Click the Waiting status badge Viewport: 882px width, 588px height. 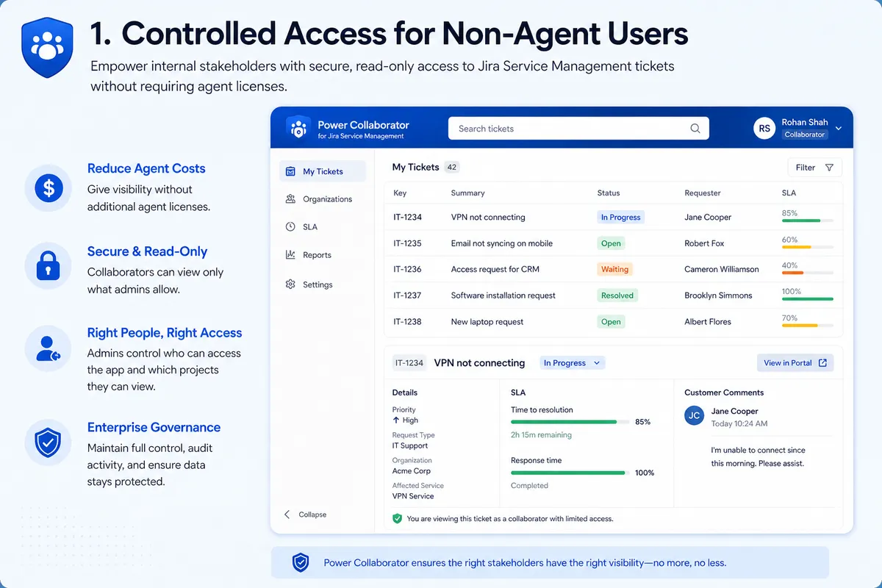[614, 269]
